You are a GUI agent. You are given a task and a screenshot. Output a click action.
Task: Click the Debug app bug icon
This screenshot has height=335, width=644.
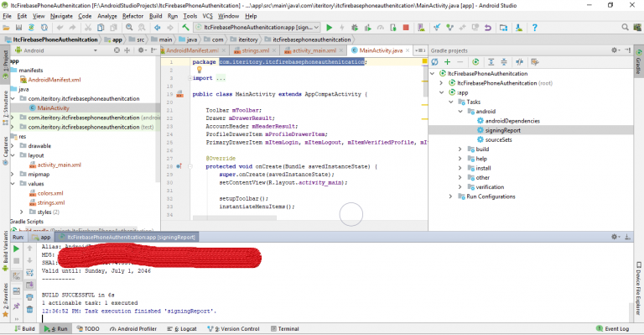pos(355,28)
